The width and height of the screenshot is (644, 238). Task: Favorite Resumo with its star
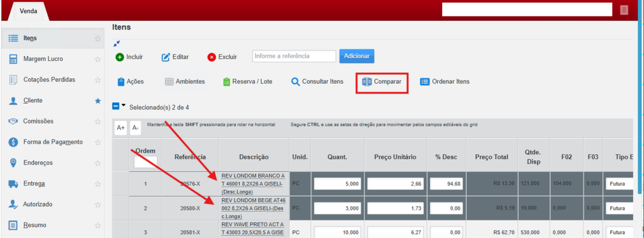pyautogui.click(x=98, y=225)
